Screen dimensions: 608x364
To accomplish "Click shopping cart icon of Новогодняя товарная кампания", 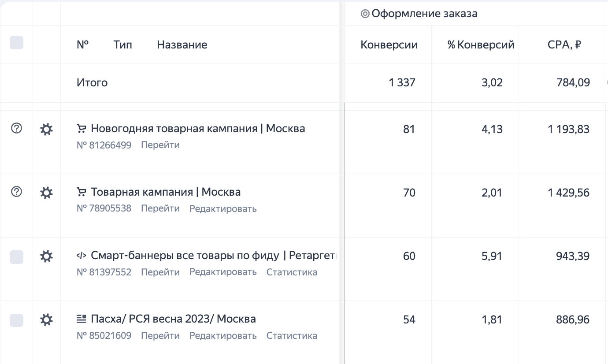I will coord(82,129).
